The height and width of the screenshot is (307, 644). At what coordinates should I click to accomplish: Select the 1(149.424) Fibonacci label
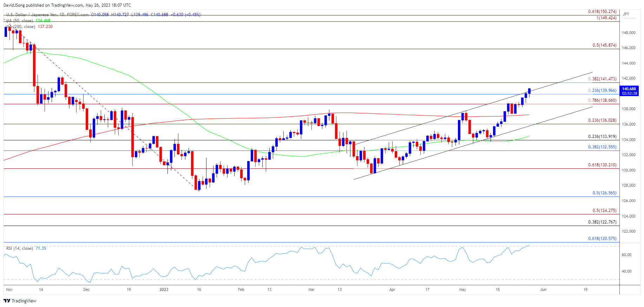click(606, 18)
